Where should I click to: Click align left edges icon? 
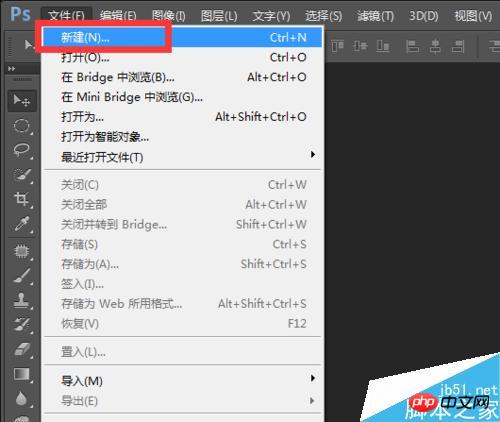[412, 46]
